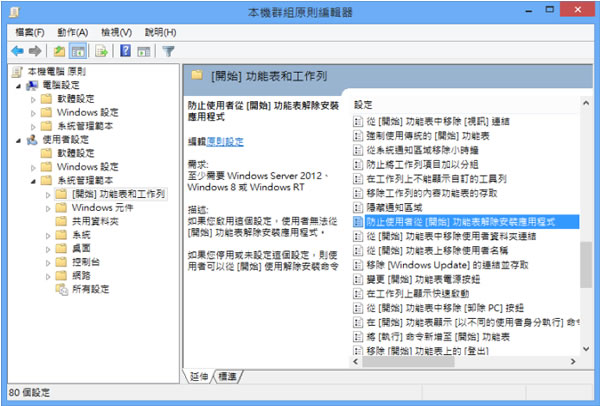
Task: Click policy icon for 變更 [開始] 功能表電源按鈕
Action: (x=358, y=279)
